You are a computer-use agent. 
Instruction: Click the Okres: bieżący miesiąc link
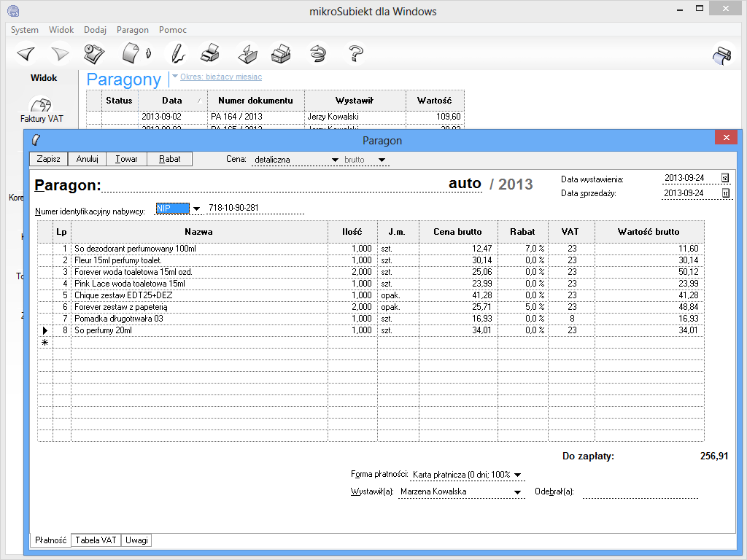tap(221, 77)
